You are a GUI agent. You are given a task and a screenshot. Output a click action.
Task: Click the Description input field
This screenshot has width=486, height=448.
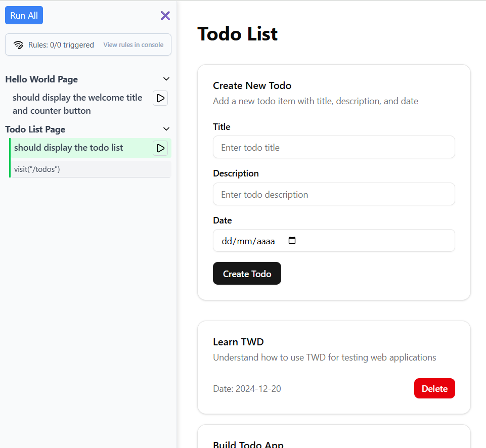pos(334,194)
